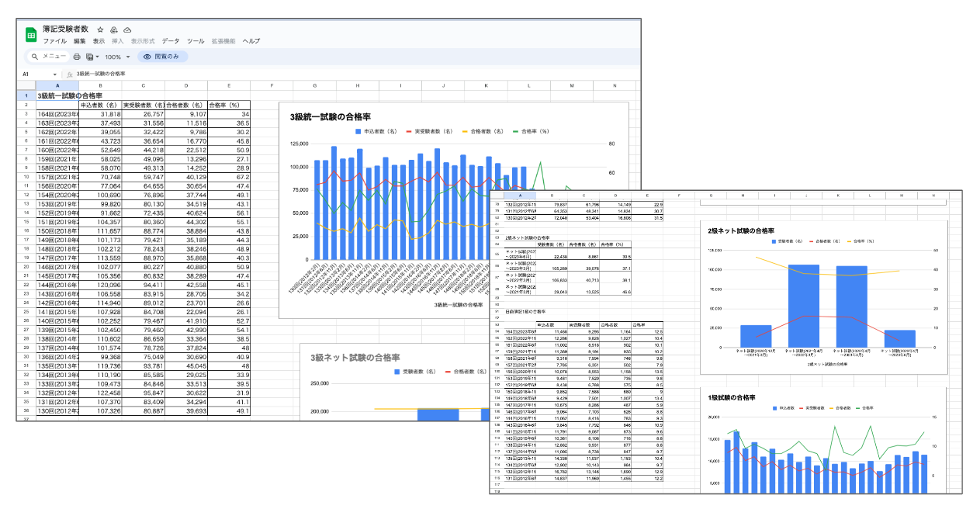Check the cloud save status icon
Viewport: 980px width, 509px height.
[x=127, y=29]
